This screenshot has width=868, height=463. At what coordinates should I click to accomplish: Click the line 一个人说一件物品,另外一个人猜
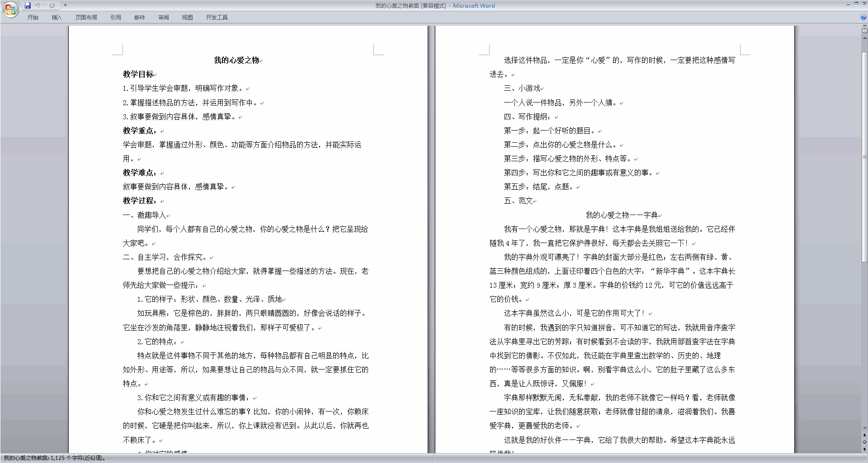pos(561,103)
